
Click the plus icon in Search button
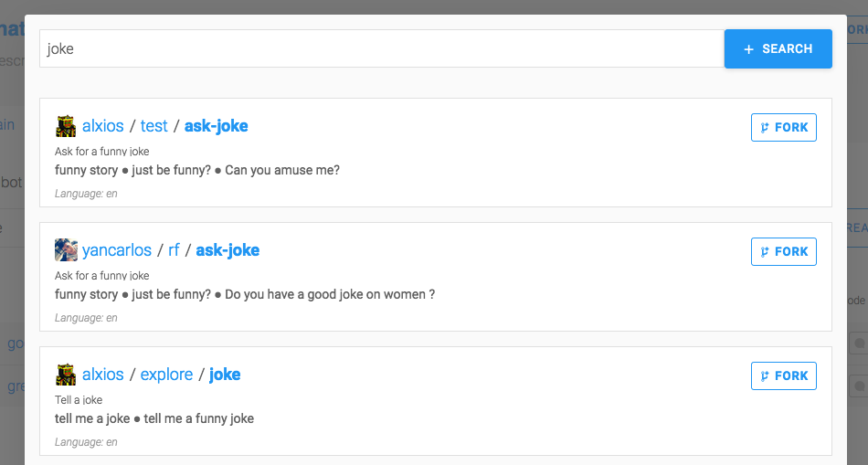(x=748, y=49)
